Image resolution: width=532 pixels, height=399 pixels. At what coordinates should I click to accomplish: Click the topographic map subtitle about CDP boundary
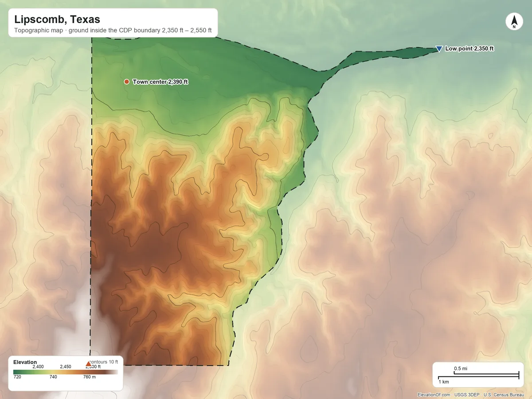tap(113, 31)
